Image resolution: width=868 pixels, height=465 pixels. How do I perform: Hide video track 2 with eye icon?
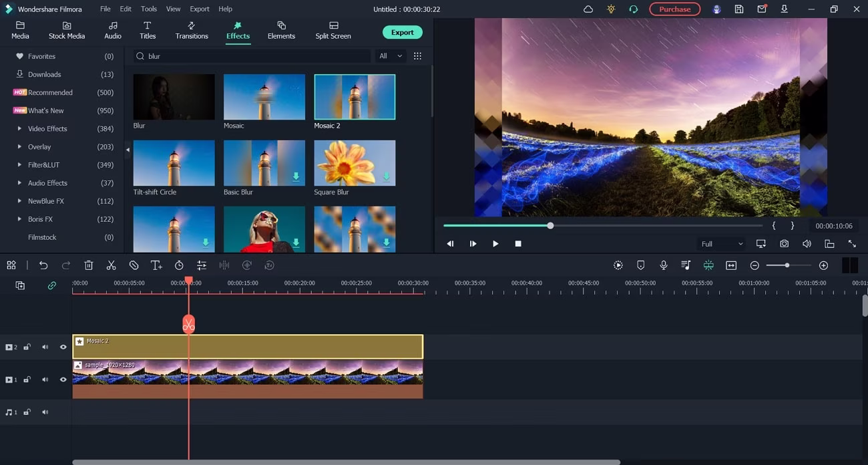63,347
